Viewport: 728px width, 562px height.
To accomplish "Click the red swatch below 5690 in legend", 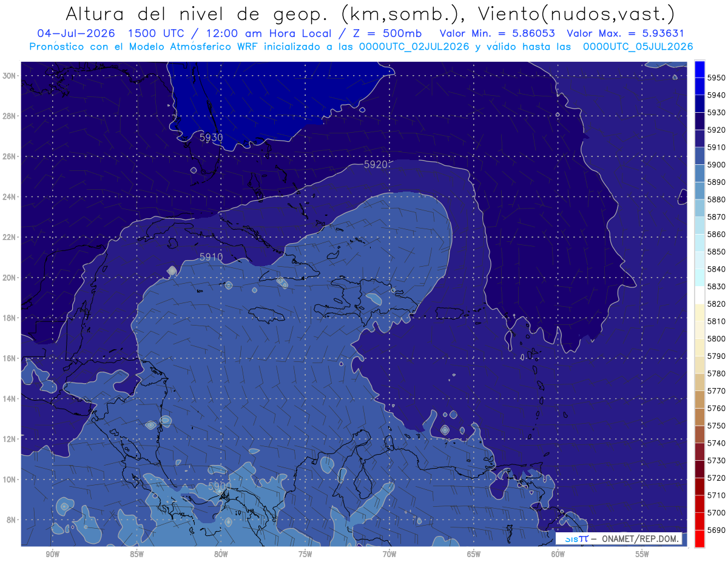I will click(699, 539).
